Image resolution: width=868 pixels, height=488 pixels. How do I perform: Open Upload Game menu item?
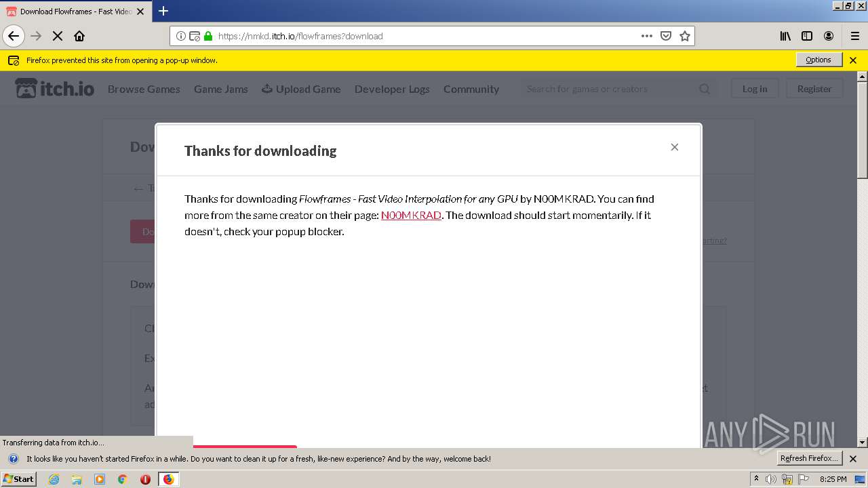click(x=301, y=89)
